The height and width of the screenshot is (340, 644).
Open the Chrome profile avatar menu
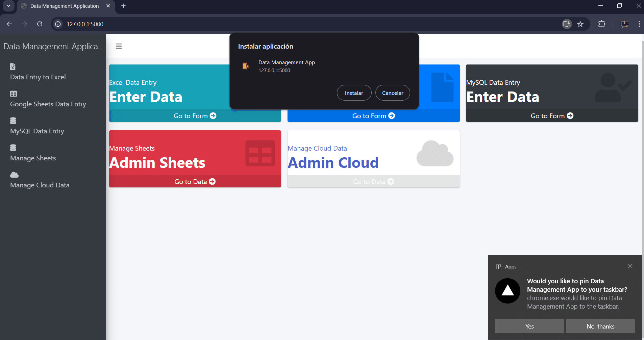625,24
